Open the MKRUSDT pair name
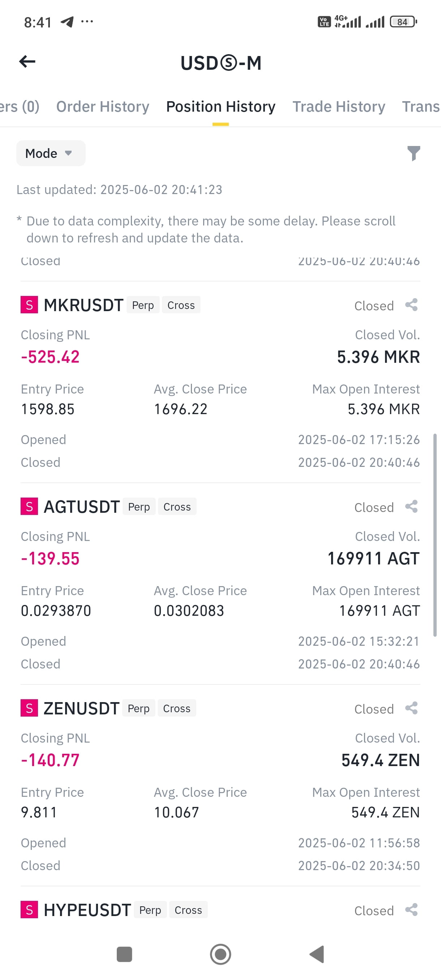This screenshot has height=980, width=441. click(x=84, y=305)
